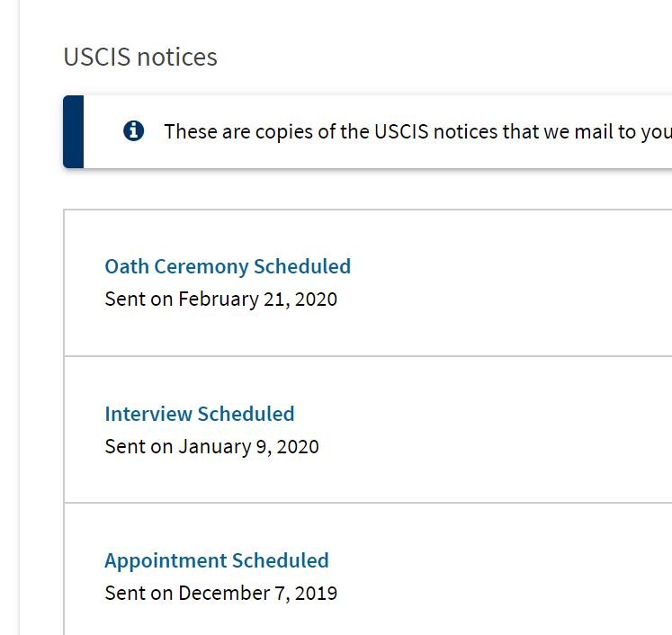Click divider line below Oath Ceremony row
The width and height of the screenshot is (672, 635).
(x=368, y=355)
